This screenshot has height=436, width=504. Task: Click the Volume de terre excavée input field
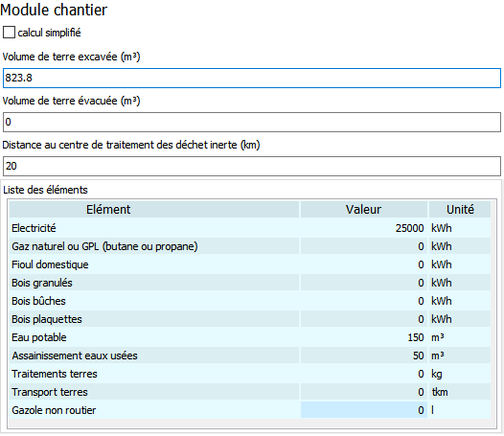[x=252, y=78]
